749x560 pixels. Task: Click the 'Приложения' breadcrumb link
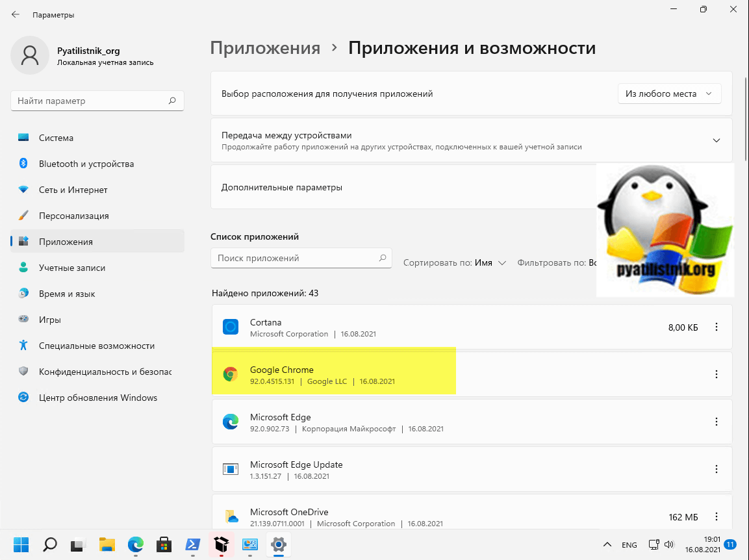tap(265, 48)
